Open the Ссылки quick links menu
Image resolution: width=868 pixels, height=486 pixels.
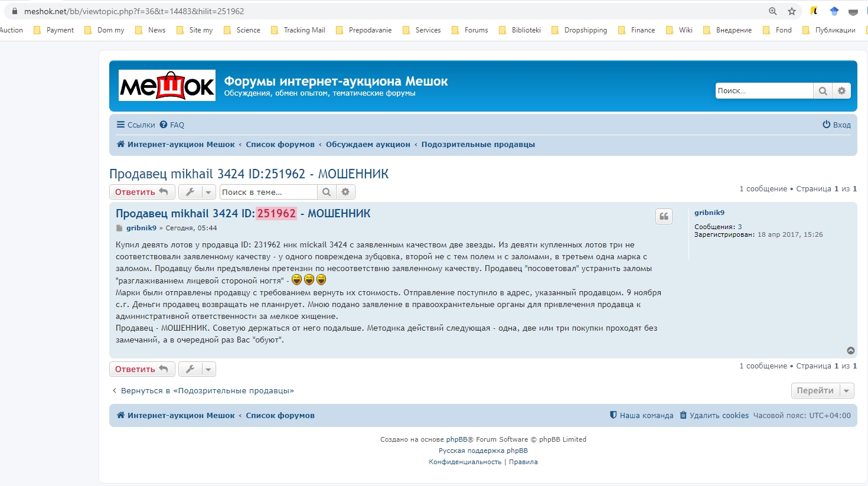coord(136,125)
